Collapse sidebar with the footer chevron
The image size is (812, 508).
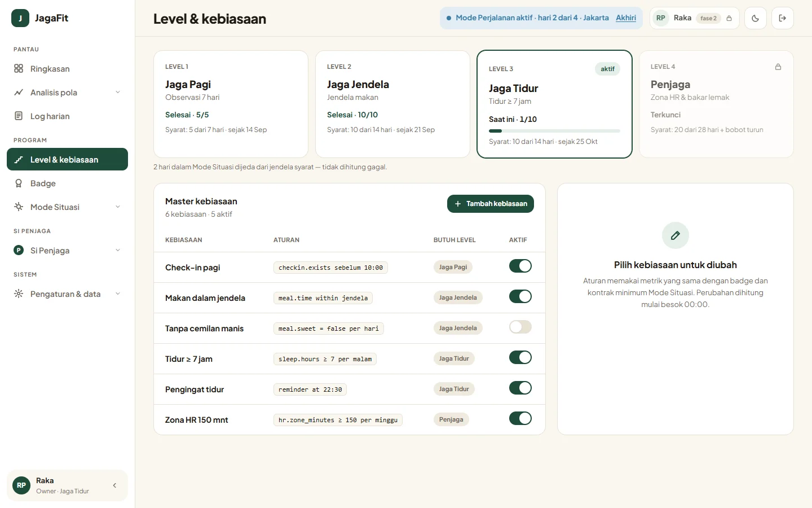click(x=114, y=485)
